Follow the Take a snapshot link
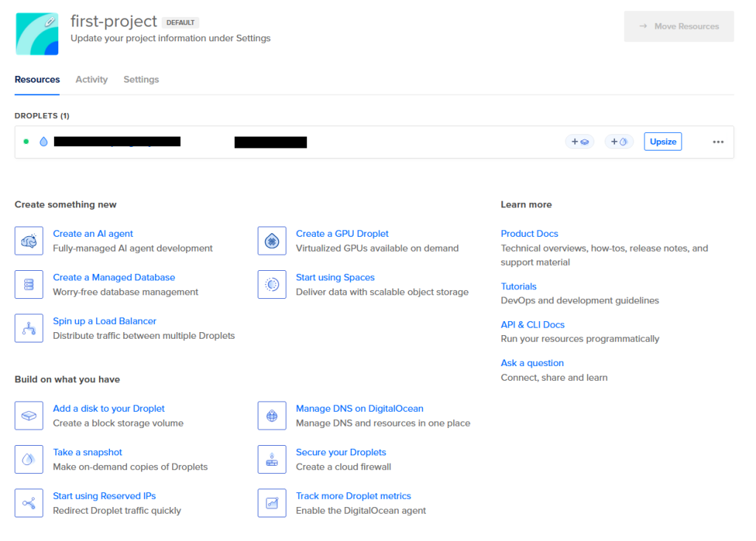This screenshot has height=541, width=756. coord(88,452)
